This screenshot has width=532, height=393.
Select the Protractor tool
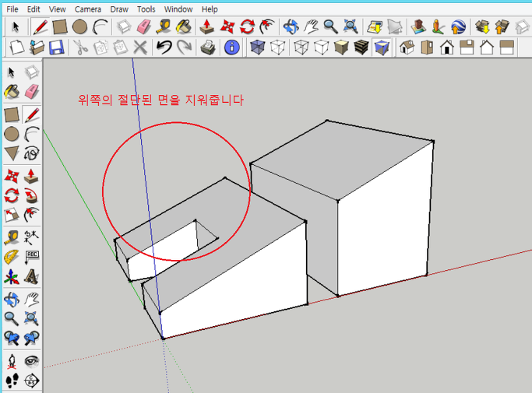click(x=12, y=257)
